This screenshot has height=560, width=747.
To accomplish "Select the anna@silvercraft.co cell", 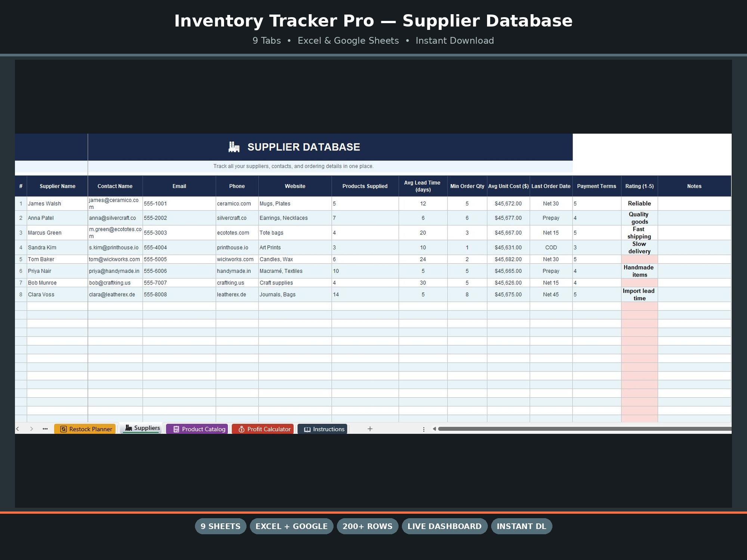I will point(115,218).
